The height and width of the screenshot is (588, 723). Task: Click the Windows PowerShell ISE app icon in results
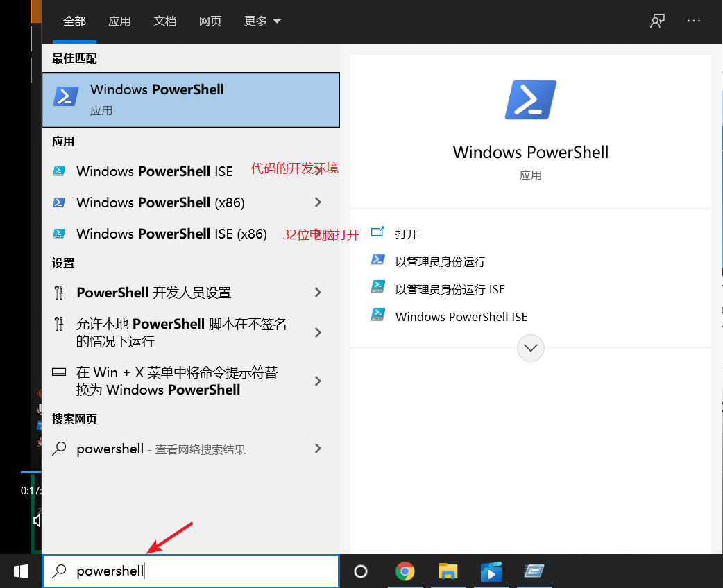coord(59,171)
